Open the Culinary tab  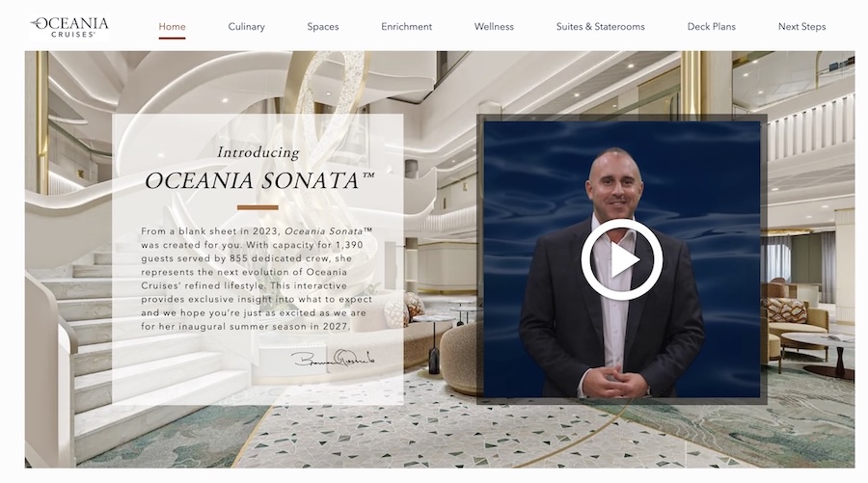point(246,27)
